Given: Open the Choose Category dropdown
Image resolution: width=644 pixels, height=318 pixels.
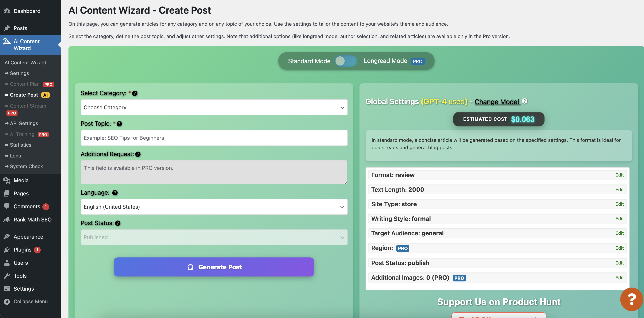Looking at the screenshot, I should click(x=214, y=107).
